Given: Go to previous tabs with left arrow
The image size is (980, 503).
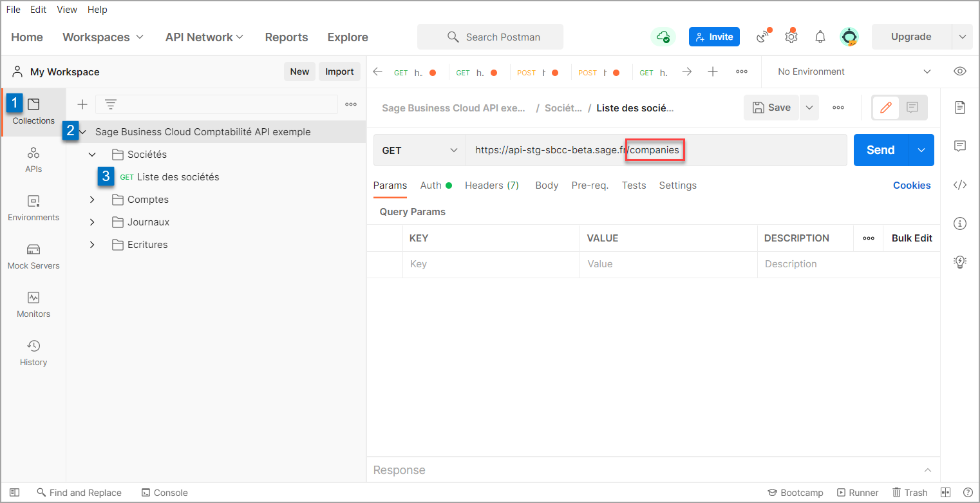Looking at the screenshot, I should pos(378,72).
